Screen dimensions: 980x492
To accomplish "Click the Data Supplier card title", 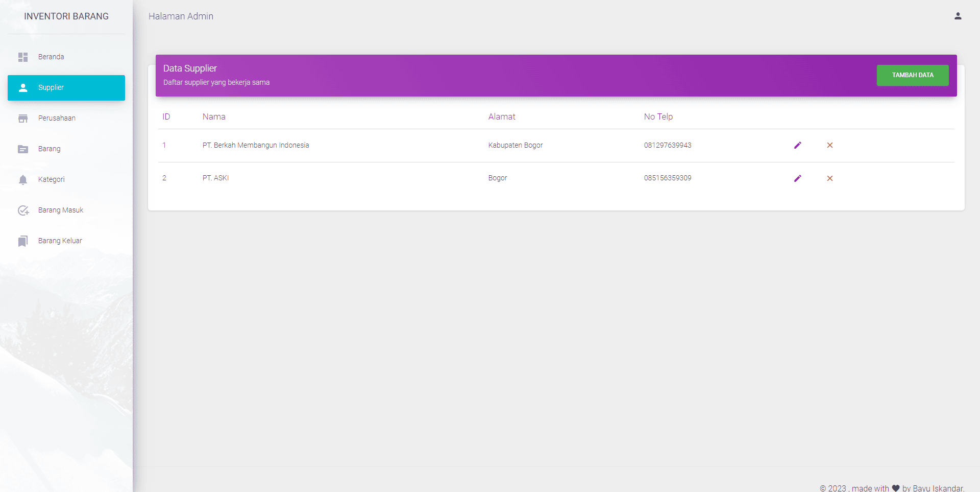I will pos(190,68).
